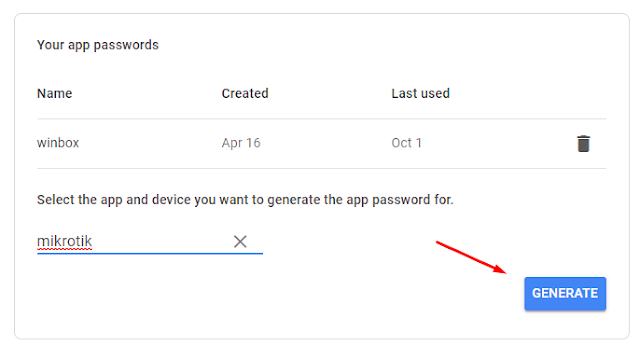Click the divider line below the winbox row

(x=322, y=168)
